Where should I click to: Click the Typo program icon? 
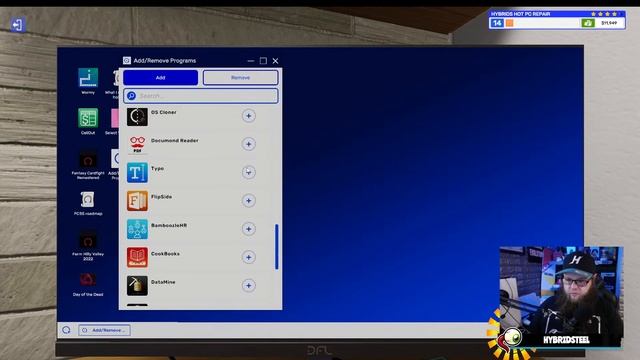tap(137, 173)
